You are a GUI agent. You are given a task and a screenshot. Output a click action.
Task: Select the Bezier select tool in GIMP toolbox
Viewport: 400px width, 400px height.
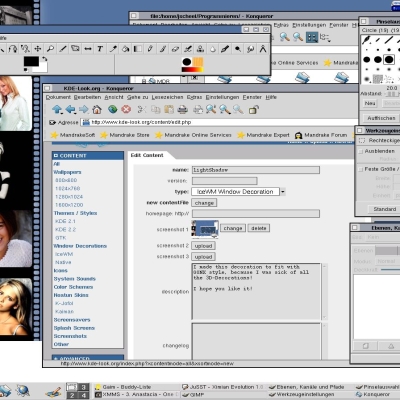13,49
